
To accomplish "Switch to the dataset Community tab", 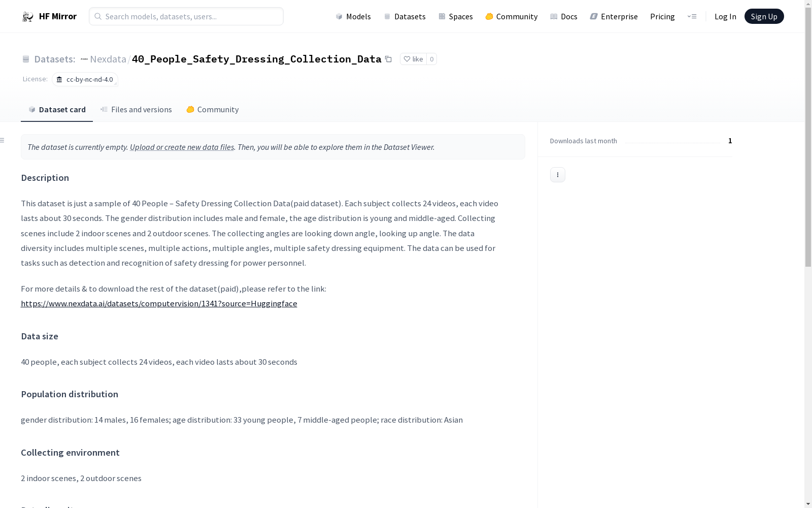I will [212, 110].
